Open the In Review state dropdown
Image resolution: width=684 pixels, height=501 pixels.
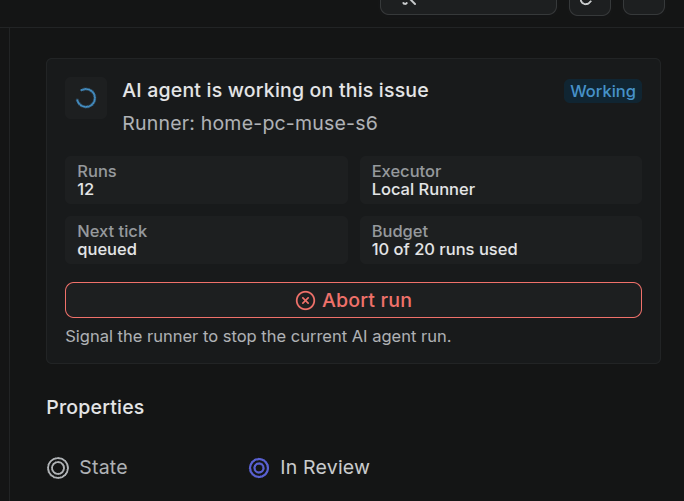[x=309, y=467]
